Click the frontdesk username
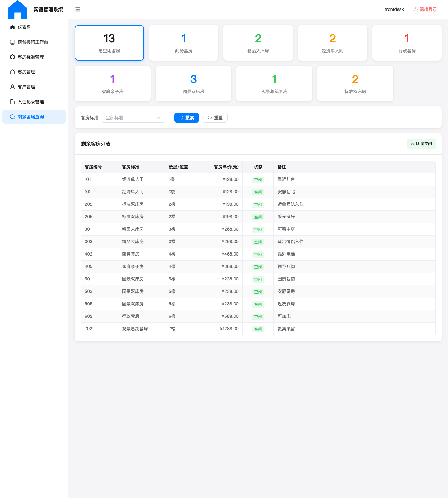 [394, 9]
